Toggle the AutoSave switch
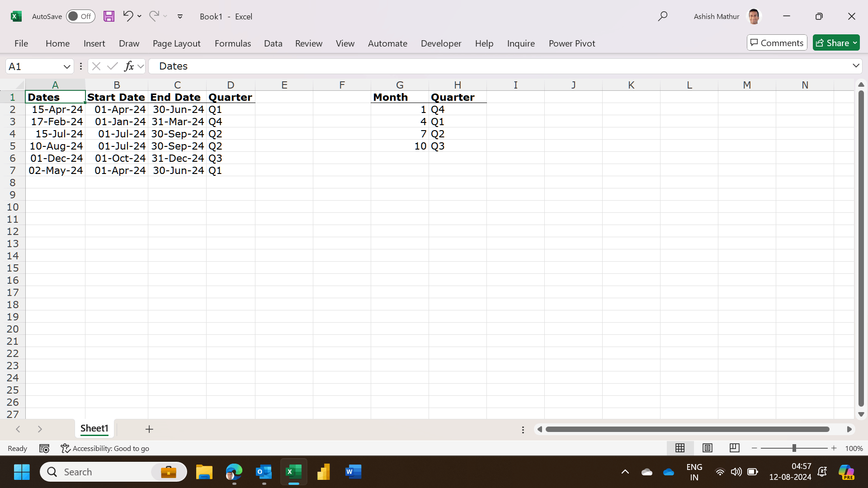 pos(80,16)
